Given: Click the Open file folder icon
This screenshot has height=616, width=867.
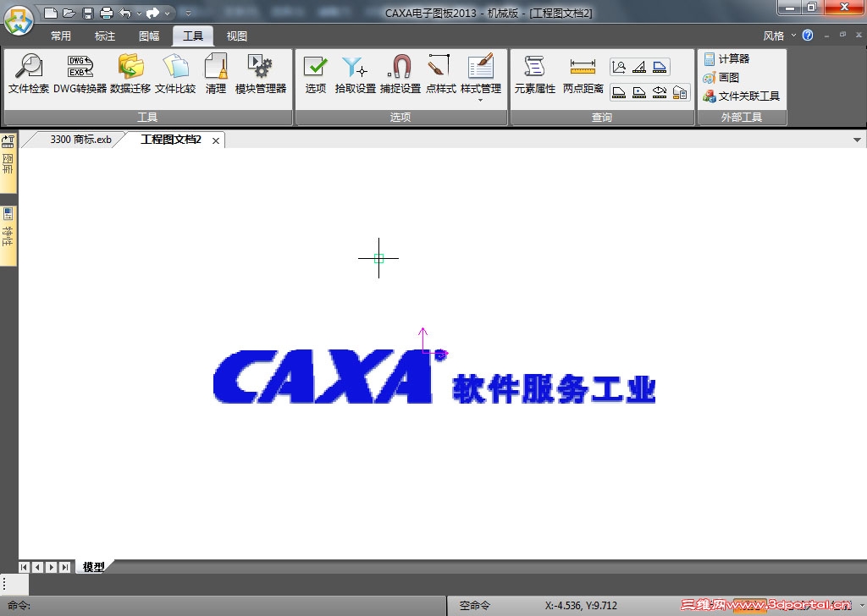Looking at the screenshot, I should click(69, 13).
